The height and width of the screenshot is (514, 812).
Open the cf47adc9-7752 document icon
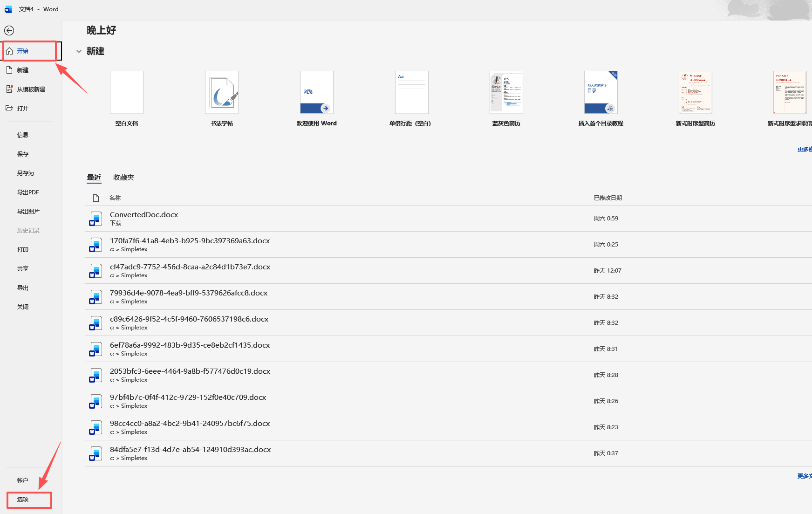pyautogui.click(x=96, y=271)
